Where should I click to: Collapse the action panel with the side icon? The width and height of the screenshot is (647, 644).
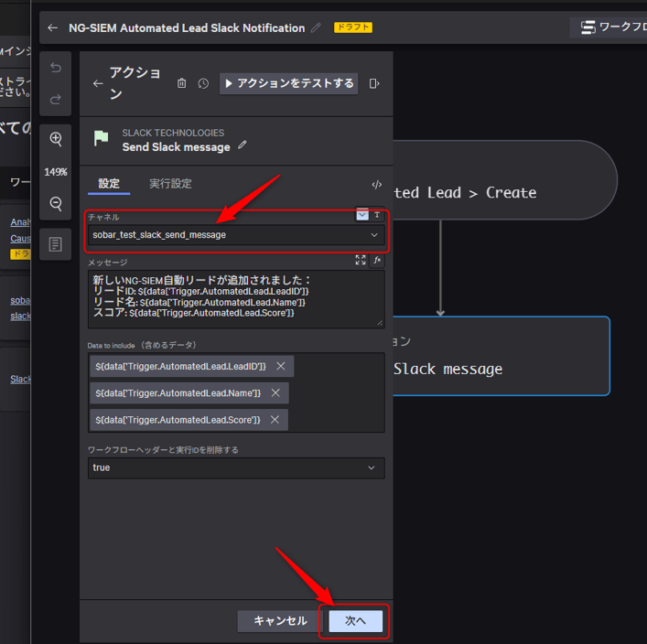pyautogui.click(x=374, y=84)
